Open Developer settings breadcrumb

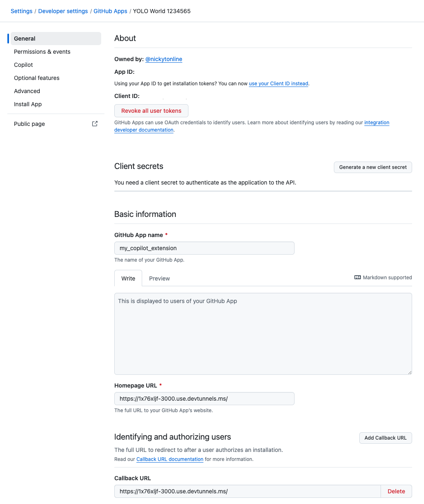point(63,11)
